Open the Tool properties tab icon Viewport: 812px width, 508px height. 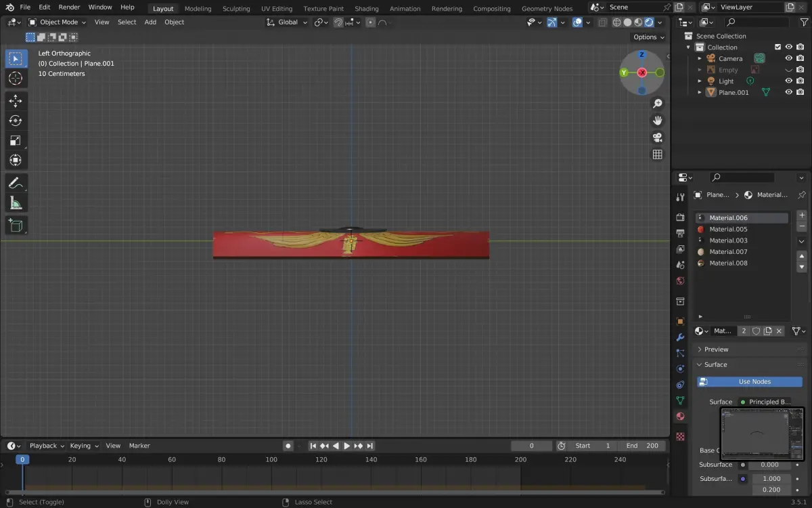(x=681, y=196)
